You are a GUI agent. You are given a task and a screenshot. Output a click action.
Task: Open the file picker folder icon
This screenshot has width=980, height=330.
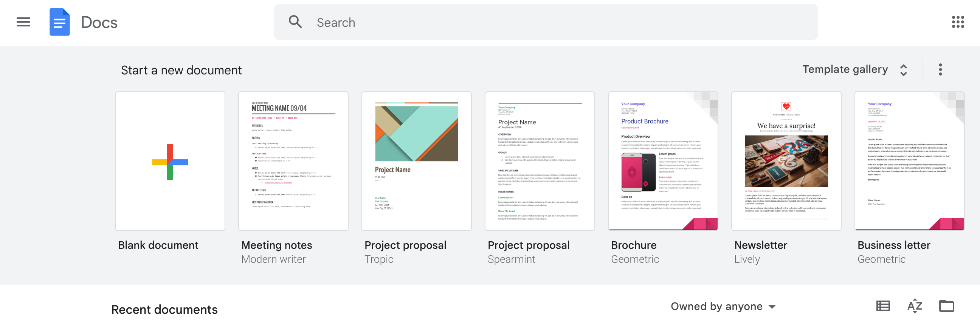[x=946, y=306]
